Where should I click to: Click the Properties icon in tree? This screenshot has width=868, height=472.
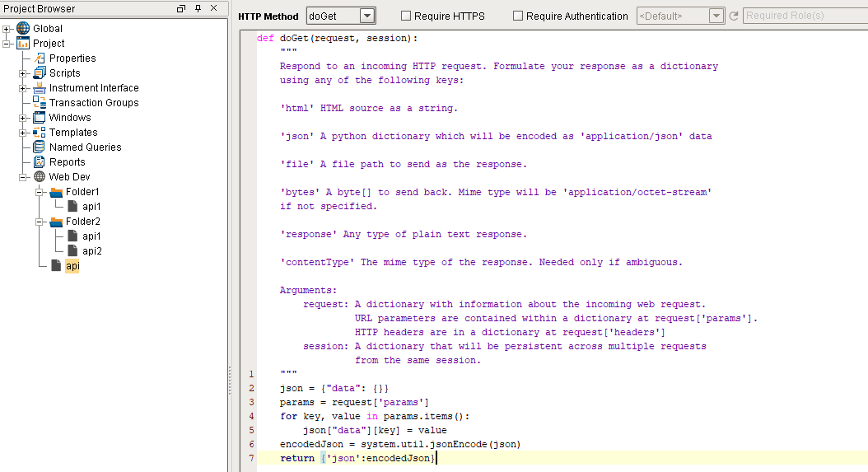40,58
